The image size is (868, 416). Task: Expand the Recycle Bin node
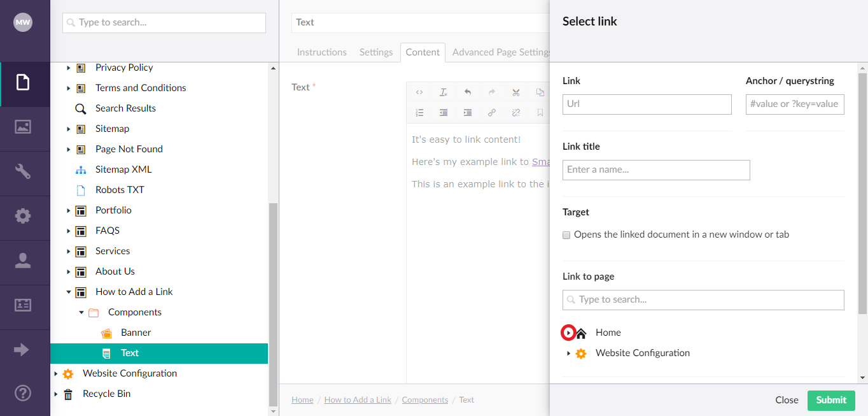click(56, 394)
